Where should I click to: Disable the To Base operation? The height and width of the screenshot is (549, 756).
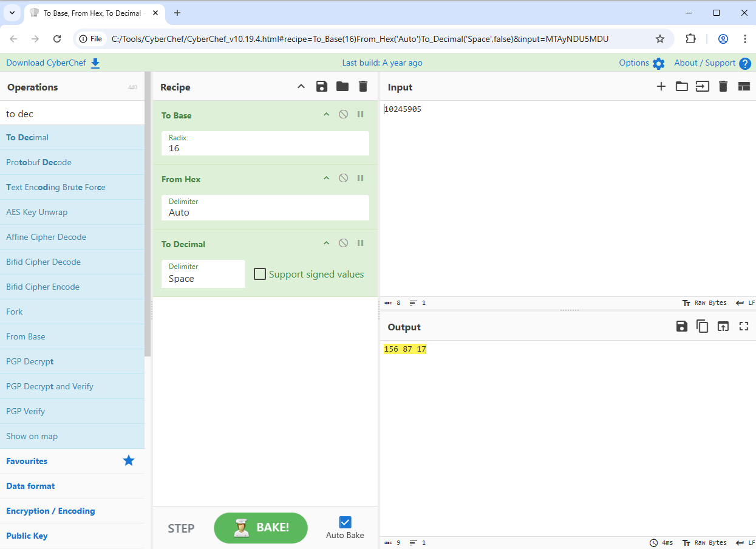coord(343,114)
